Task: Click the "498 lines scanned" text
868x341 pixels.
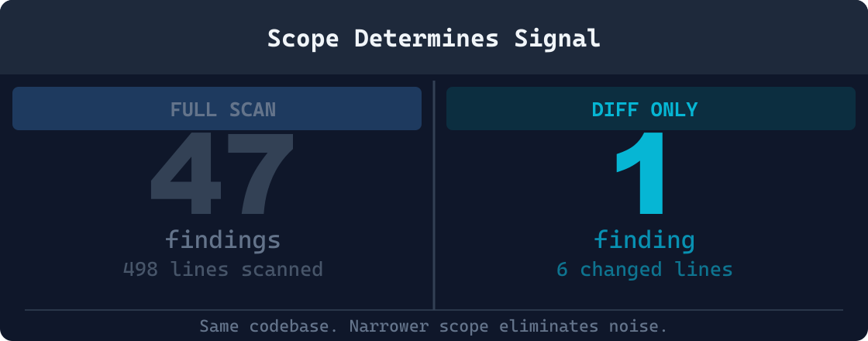Action: pos(222,270)
